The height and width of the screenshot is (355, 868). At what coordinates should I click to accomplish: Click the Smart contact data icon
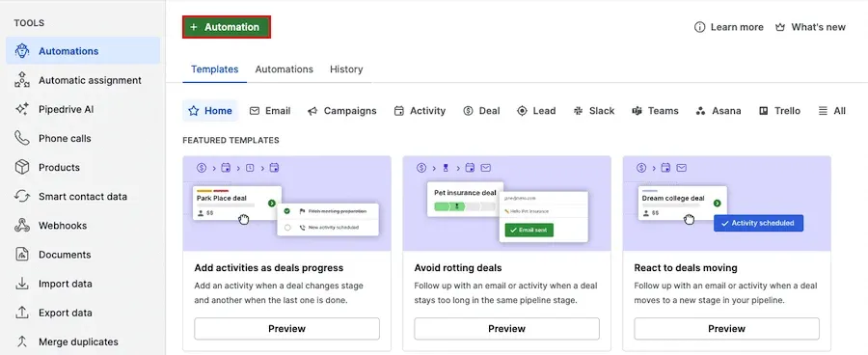click(22, 197)
